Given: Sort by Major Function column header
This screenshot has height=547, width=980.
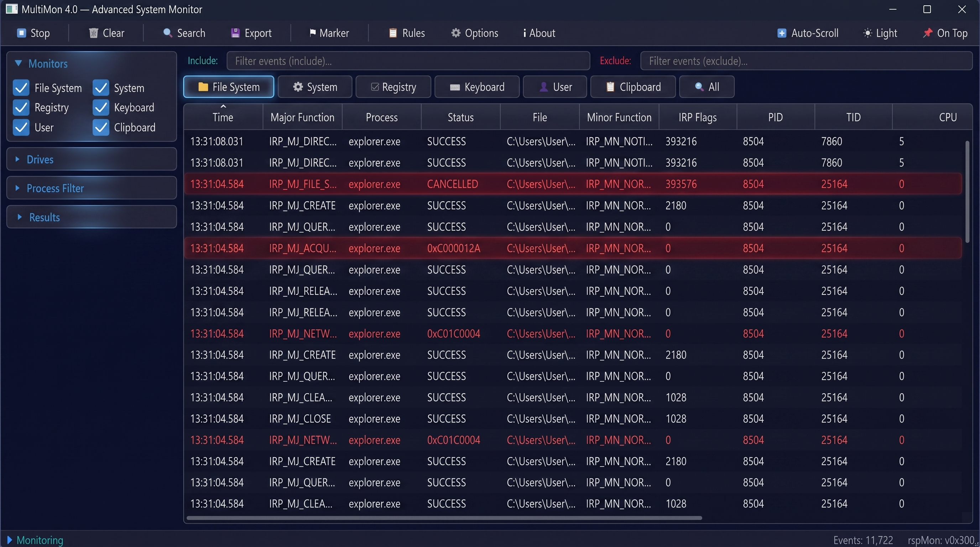Looking at the screenshot, I should point(302,117).
